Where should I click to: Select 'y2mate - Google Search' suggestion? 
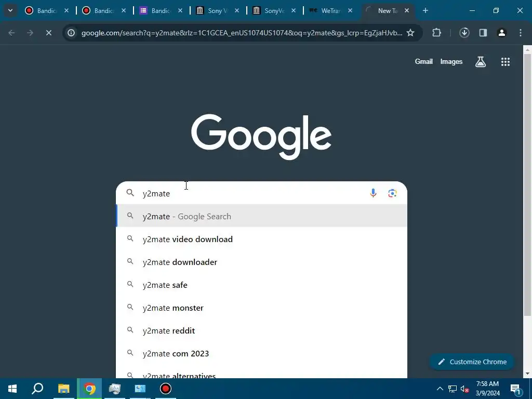262,216
